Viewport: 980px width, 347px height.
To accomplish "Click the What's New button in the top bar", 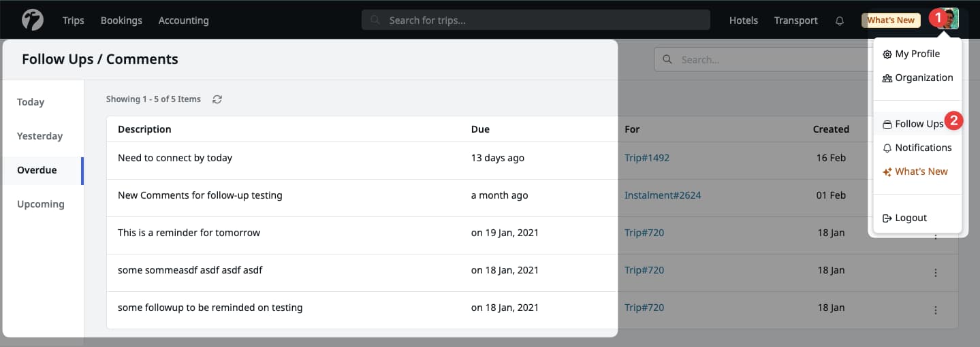I will click(890, 20).
